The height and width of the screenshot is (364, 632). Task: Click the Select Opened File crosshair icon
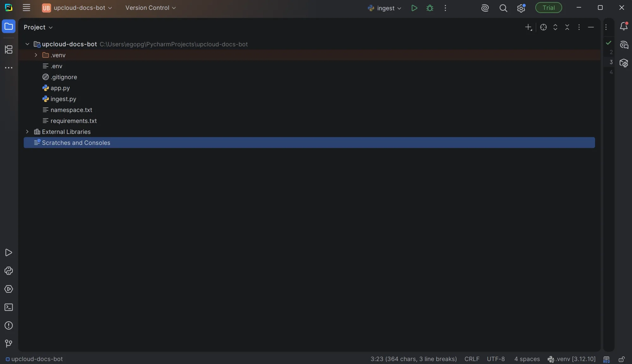click(544, 27)
